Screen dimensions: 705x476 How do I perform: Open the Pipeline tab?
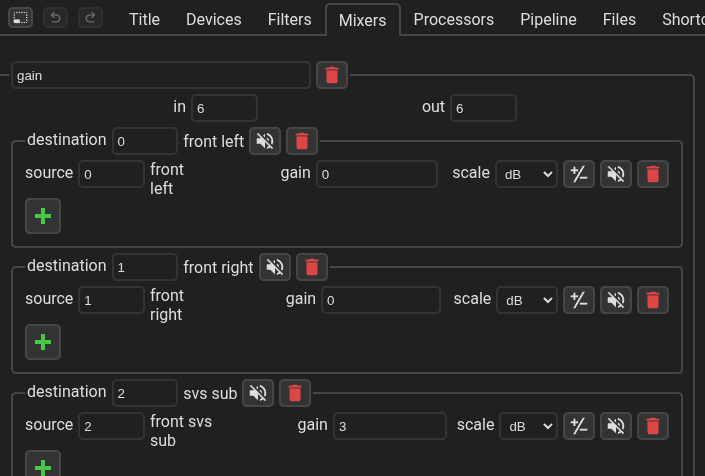coord(548,19)
